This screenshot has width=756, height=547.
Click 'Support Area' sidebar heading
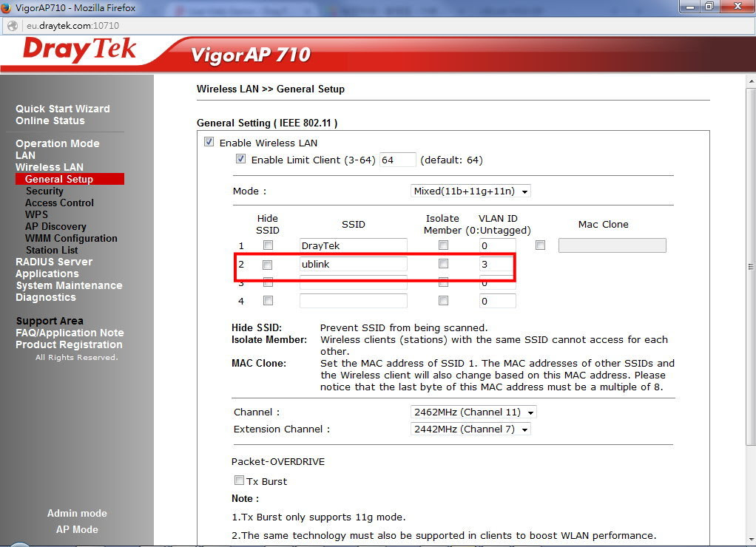50,321
